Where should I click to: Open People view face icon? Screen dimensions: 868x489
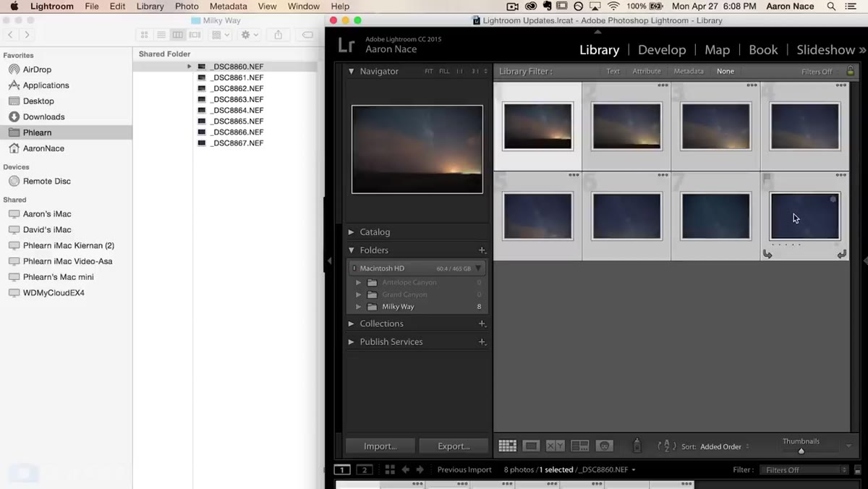(604, 446)
